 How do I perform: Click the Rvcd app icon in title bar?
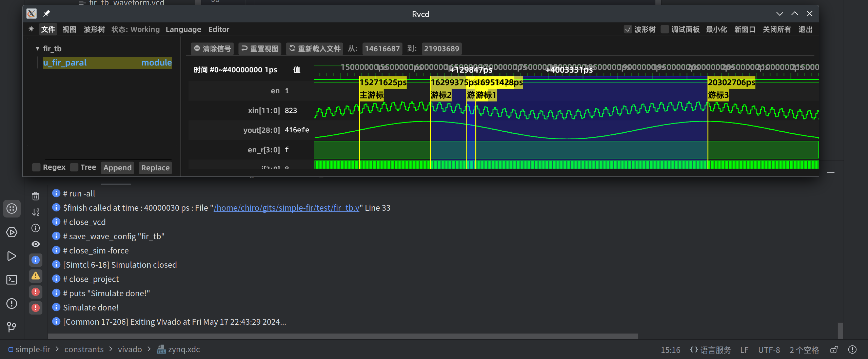point(31,14)
